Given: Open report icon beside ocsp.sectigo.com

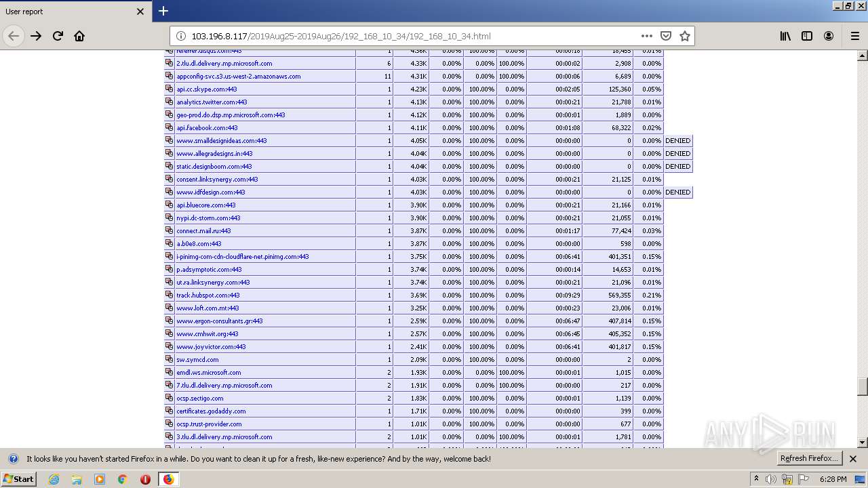Looking at the screenshot, I should pos(170,398).
